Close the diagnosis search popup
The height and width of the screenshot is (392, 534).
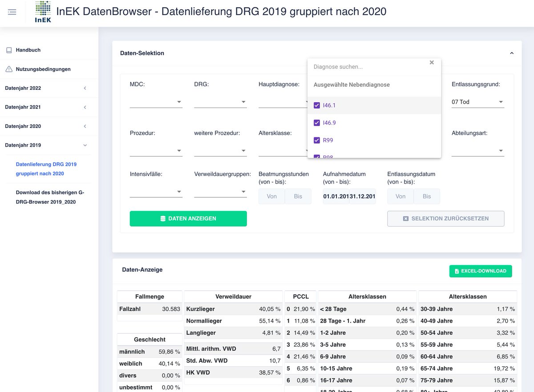(x=432, y=63)
